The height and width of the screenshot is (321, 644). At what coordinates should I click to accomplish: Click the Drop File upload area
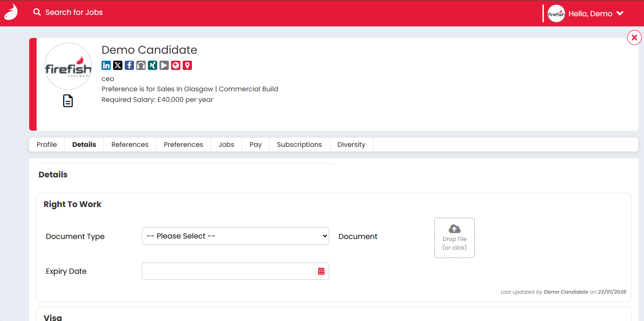[x=454, y=238]
